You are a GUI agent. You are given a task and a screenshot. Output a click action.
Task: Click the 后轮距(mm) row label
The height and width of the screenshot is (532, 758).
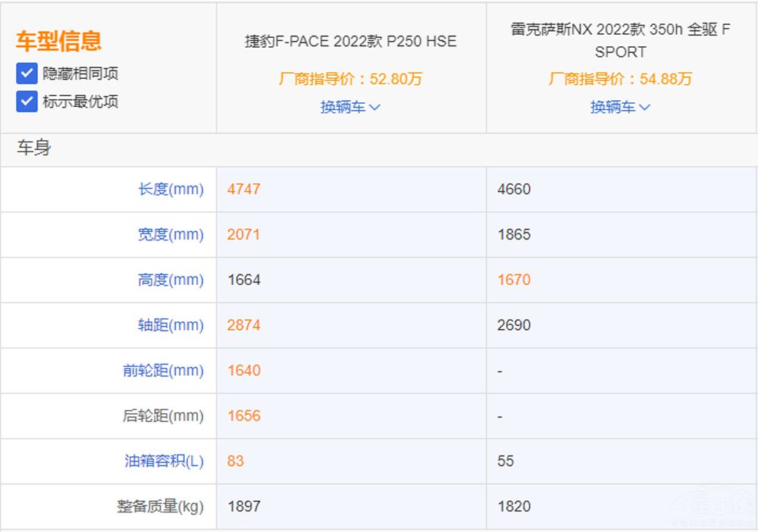coord(163,416)
